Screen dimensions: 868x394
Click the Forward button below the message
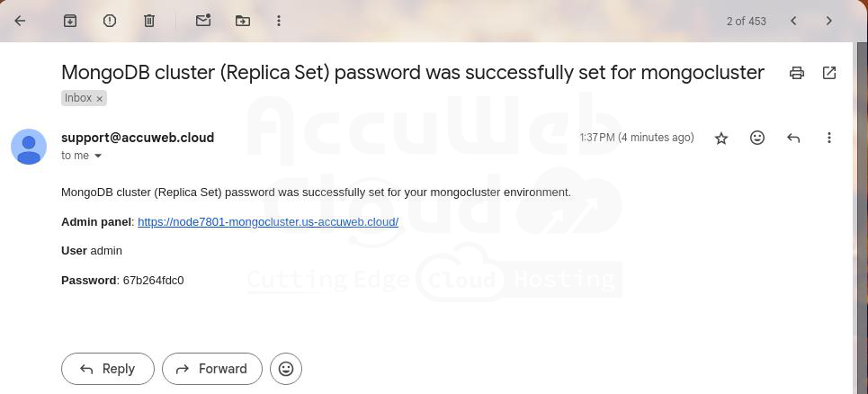212,369
